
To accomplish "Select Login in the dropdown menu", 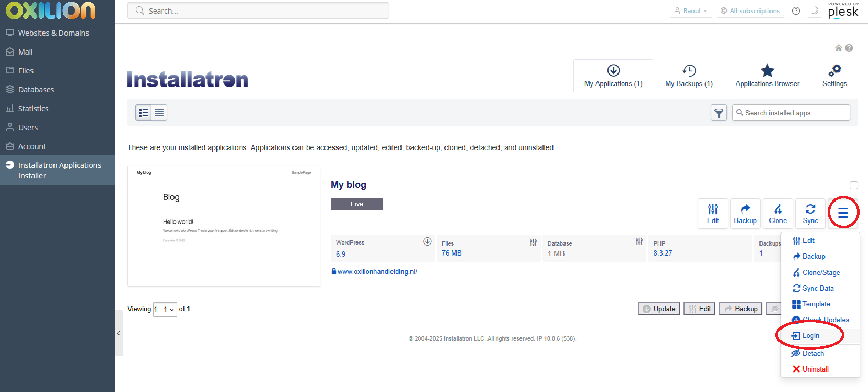I will pyautogui.click(x=820, y=336).
